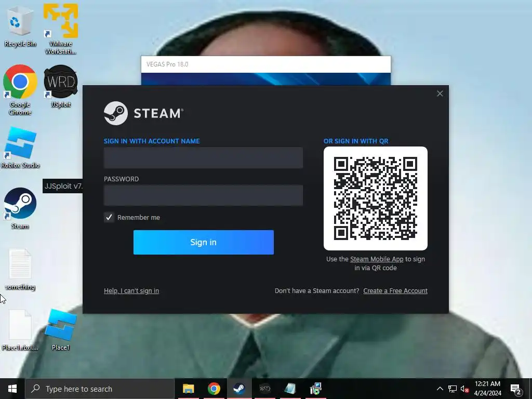Viewport: 532px width, 399px height.
Task: Open the Steam Mobile App link
Action: (x=377, y=259)
